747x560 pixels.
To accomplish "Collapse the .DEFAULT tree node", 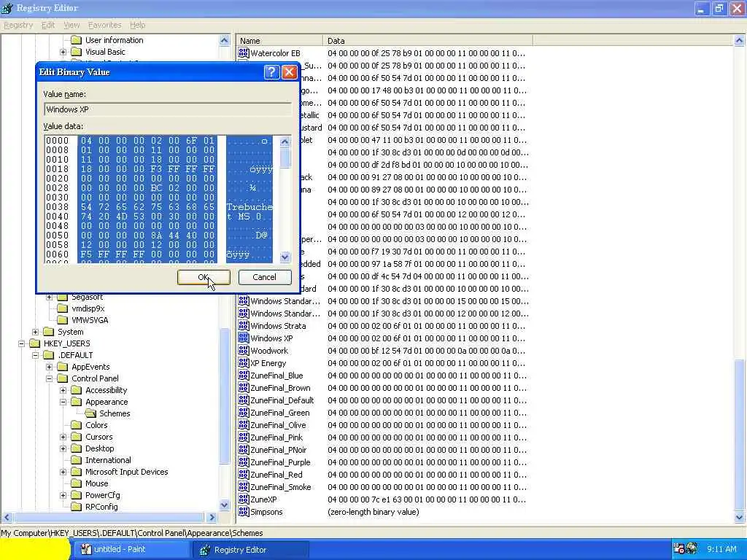I will pyautogui.click(x=35, y=355).
